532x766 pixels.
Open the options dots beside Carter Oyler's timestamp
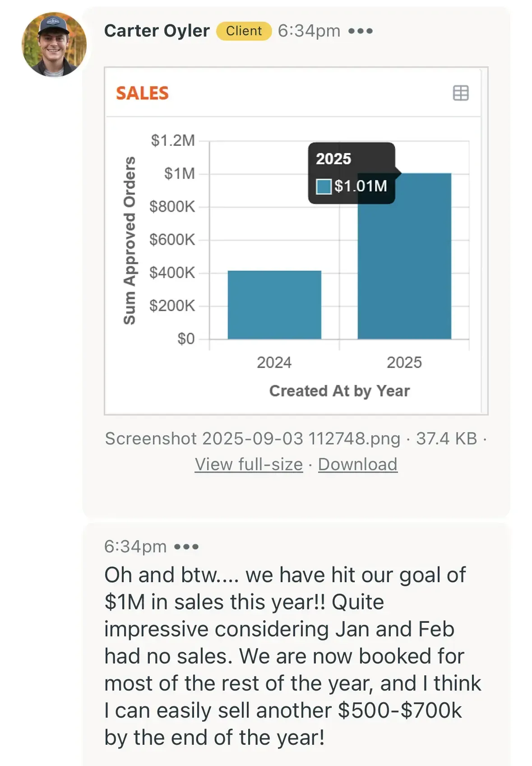point(360,31)
